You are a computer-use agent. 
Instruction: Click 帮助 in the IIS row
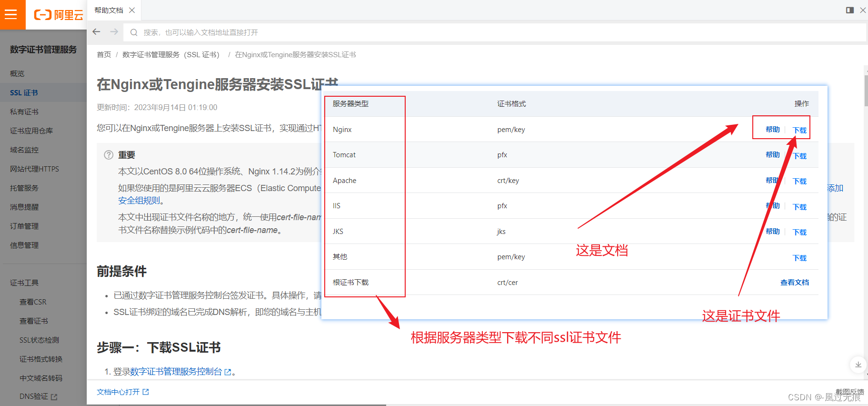click(773, 205)
